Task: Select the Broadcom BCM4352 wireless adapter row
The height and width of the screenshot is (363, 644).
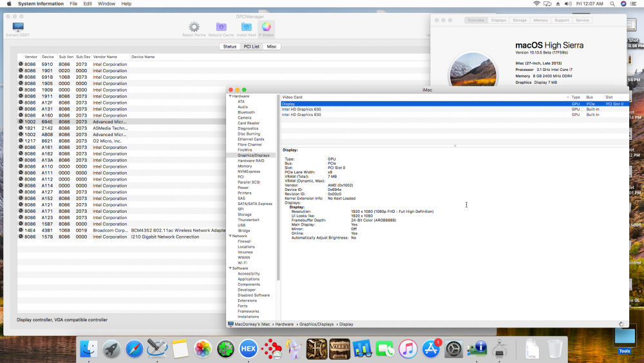Action: [x=122, y=231]
